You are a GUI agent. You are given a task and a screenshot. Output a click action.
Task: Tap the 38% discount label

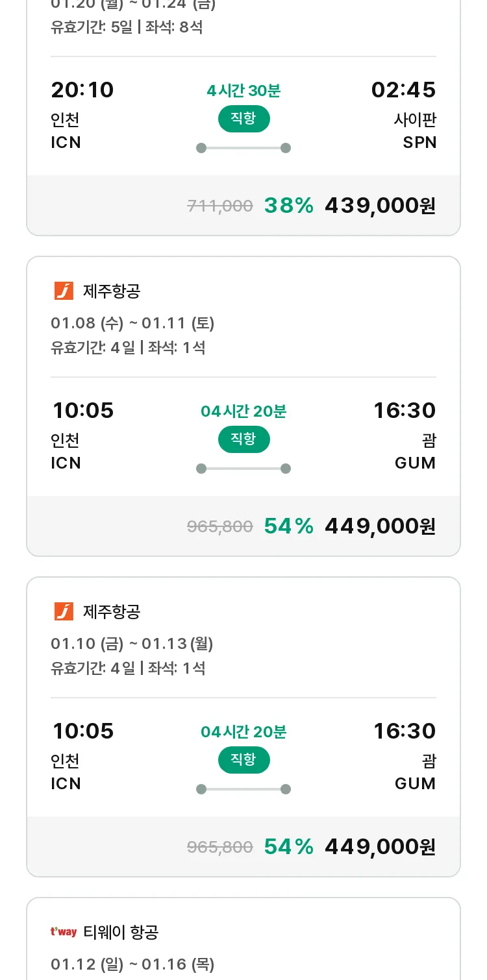(x=288, y=206)
